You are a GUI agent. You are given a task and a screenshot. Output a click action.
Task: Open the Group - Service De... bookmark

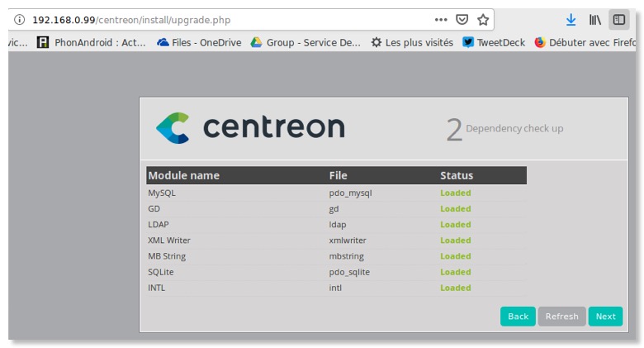305,42
